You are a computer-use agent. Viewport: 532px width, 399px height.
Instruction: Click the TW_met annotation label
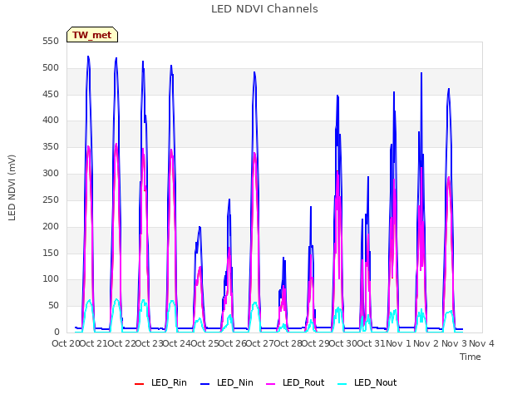pos(92,35)
